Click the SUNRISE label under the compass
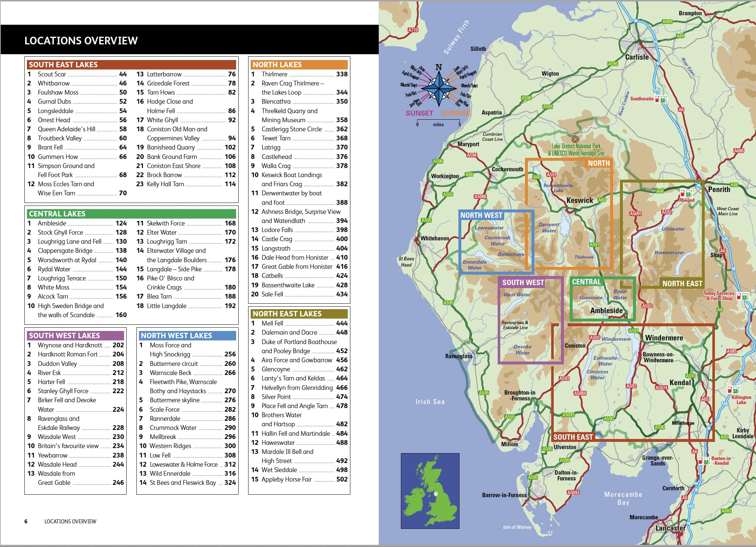Viewport: 756px width, 547px height. point(455,113)
